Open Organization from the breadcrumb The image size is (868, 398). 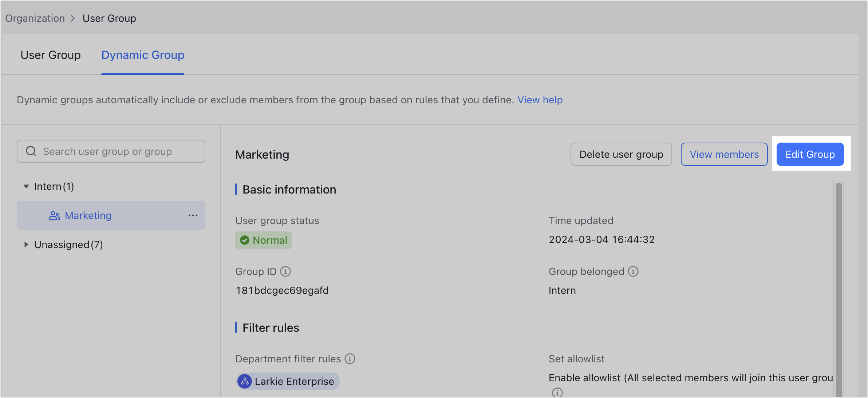[35, 18]
